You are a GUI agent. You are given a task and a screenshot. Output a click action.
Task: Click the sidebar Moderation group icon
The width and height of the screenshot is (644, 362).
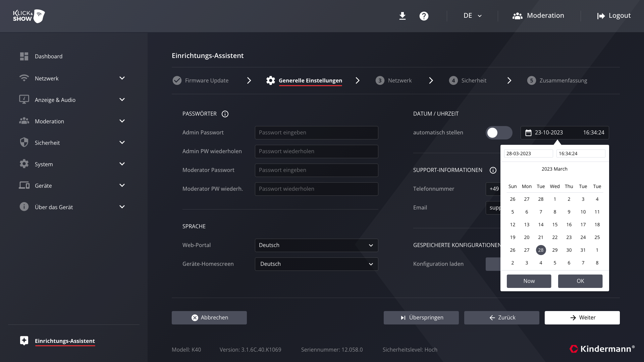(x=24, y=121)
